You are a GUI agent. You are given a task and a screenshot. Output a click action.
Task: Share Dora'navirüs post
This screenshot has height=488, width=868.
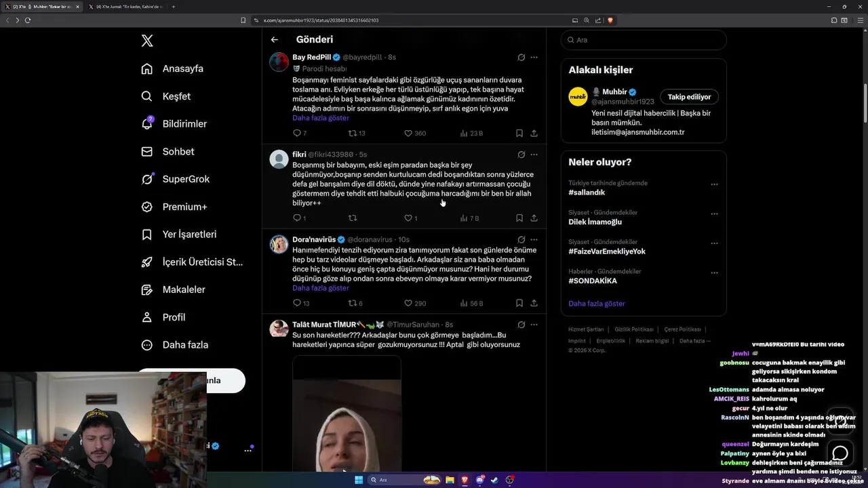534,303
